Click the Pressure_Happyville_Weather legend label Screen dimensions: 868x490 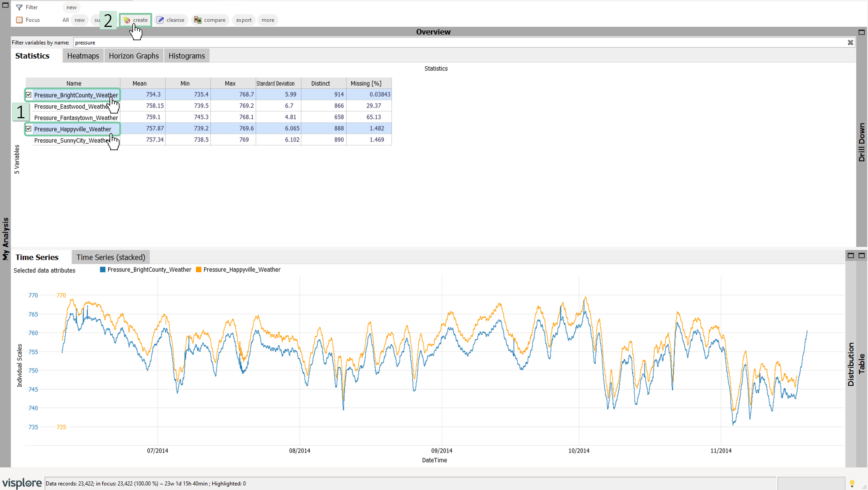242,269
